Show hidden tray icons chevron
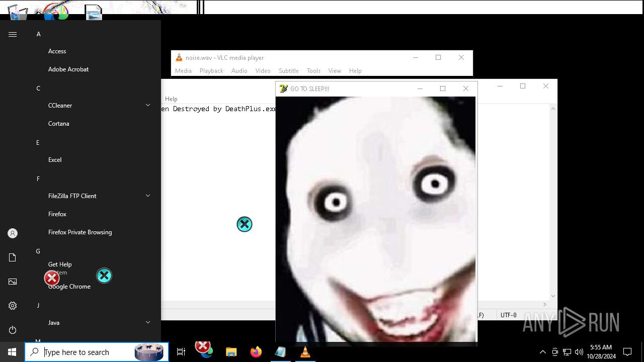 [x=542, y=352]
